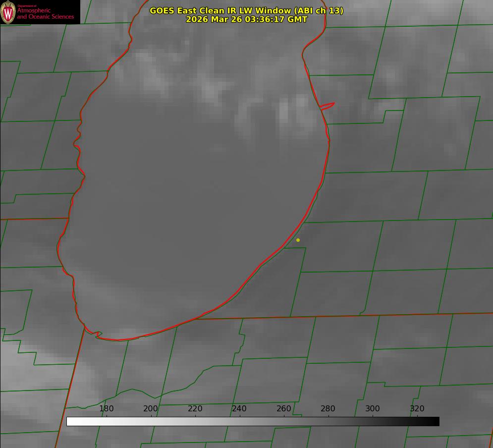493x448 pixels.
Task: Click the "ABI ch 13" text in the title
Action: click(x=319, y=10)
